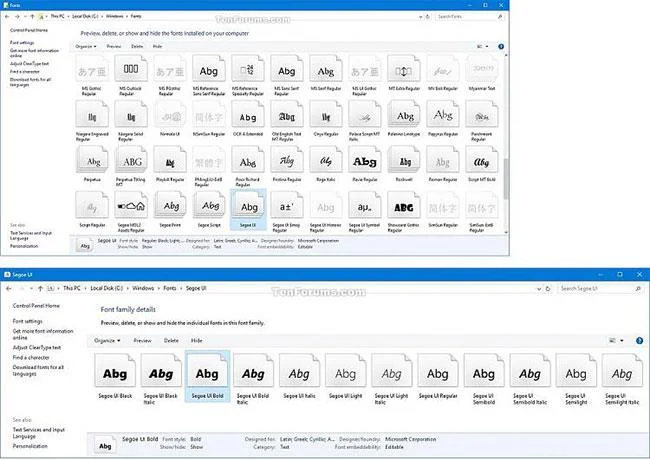Open view options dropdown in Fonts window
This screenshot has height=460, width=650.
click(487, 46)
